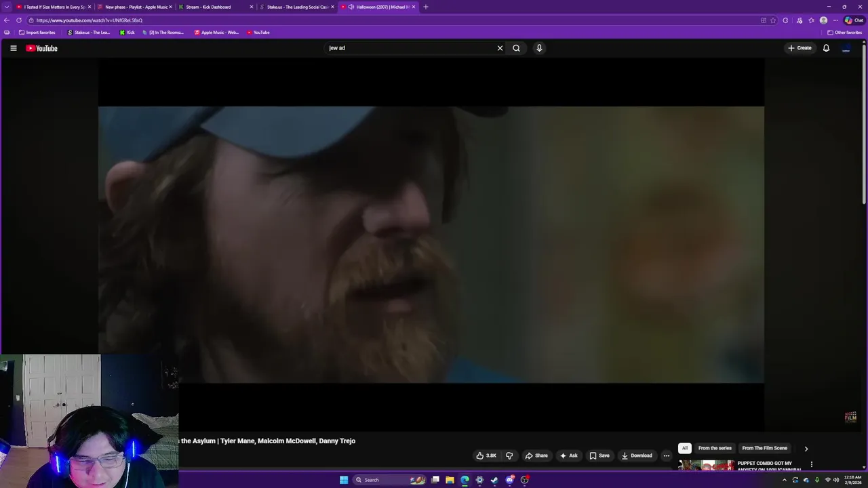Select the All filter chip
Image resolution: width=868 pixels, height=488 pixels.
(x=684, y=448)
